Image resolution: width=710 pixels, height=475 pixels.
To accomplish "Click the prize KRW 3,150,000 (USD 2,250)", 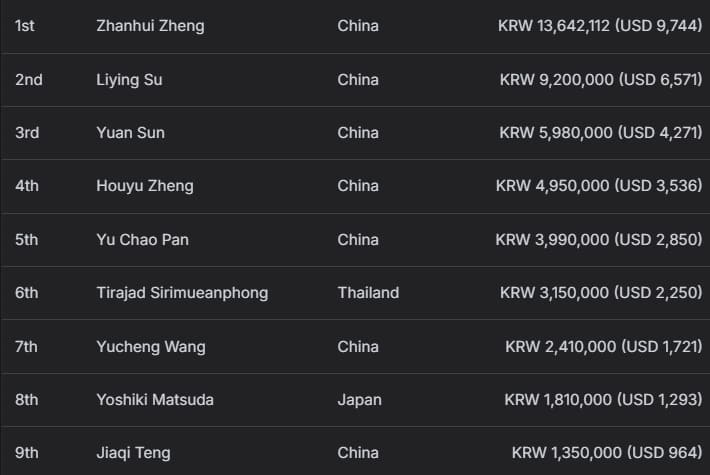I will [600, 293].
